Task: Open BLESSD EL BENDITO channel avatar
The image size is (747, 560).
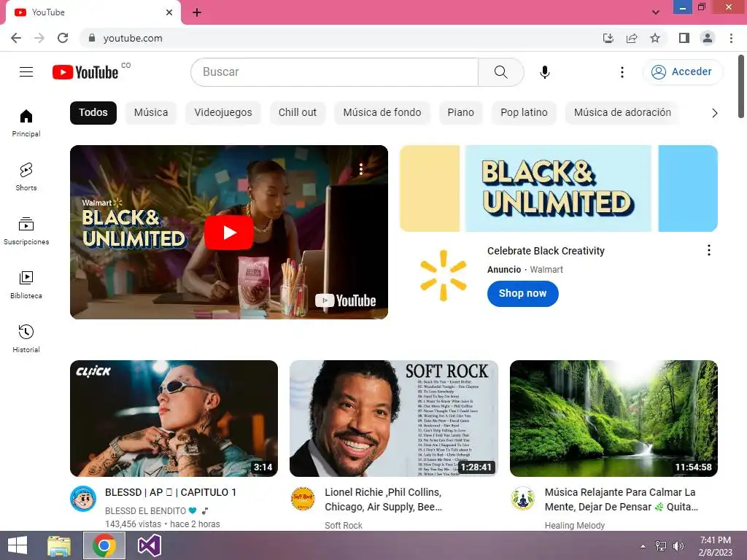Action: (x=83, y=499)
